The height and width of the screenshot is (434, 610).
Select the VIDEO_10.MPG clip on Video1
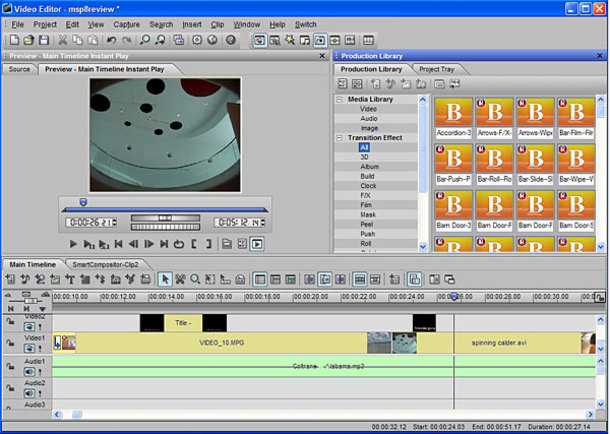pos(221,343)
